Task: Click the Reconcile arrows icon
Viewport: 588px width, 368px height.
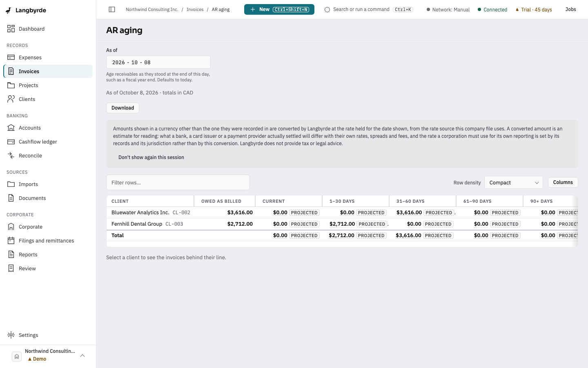Action: tap(11, 155)
